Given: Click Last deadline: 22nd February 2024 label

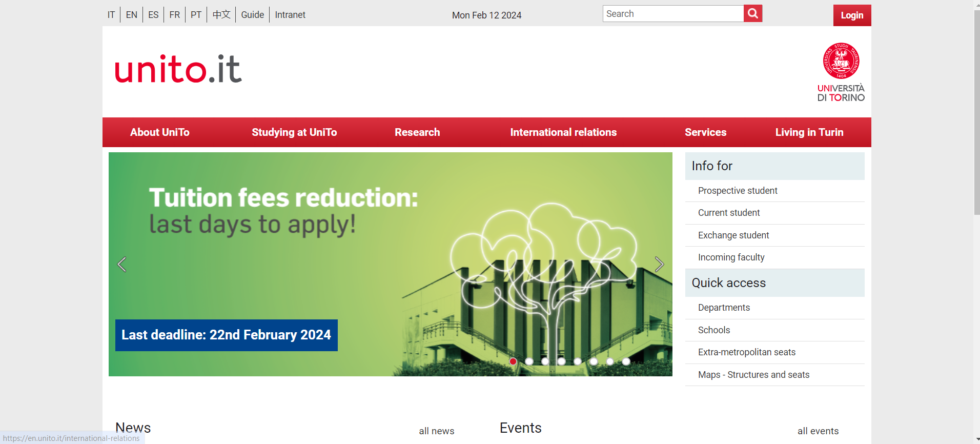Looking at the screenshot, I should (x=227, y=335).
